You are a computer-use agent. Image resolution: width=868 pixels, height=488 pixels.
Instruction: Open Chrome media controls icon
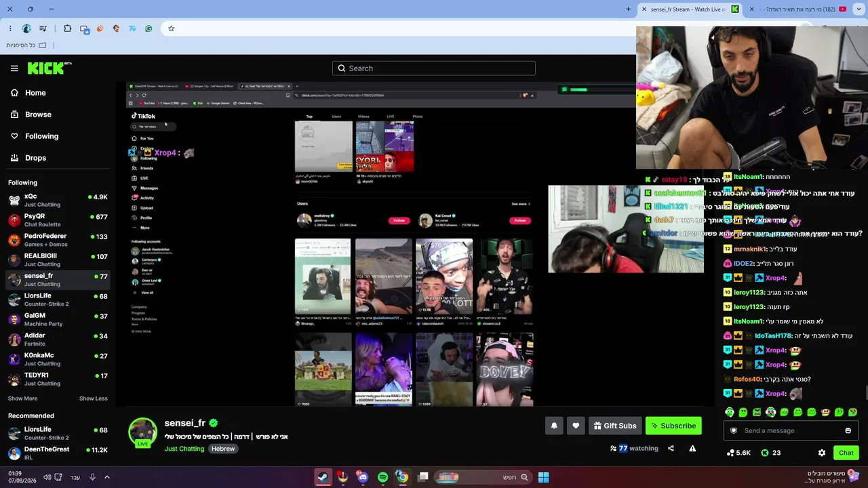[x=43, y=28]
